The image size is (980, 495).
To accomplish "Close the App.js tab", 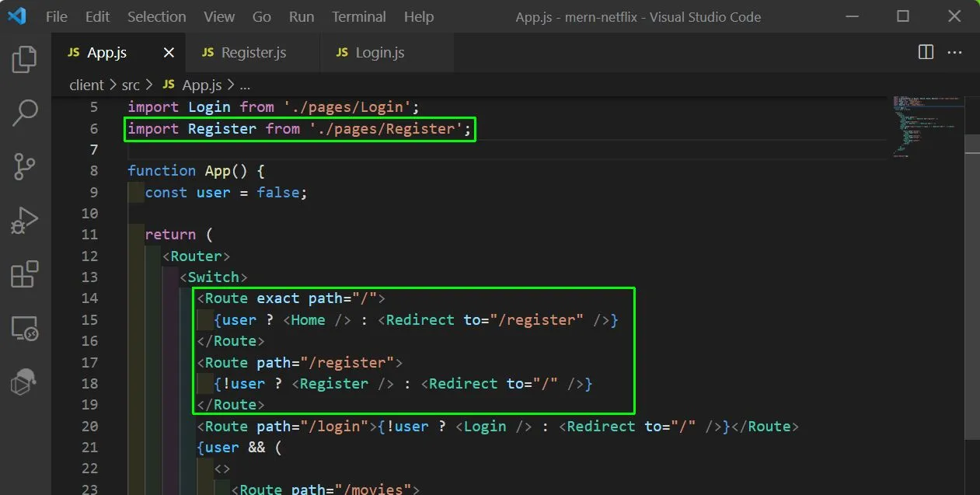I will tap(169, 53).
